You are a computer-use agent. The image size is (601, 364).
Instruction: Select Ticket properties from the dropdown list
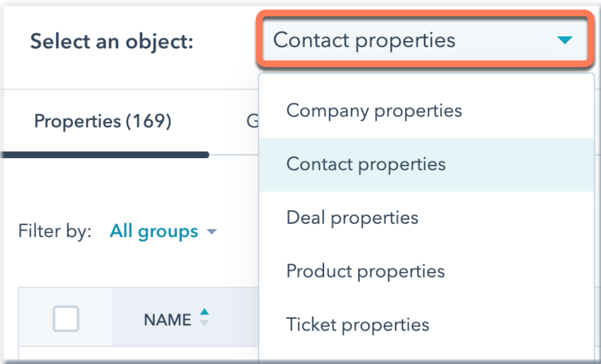tap(358, 325)
